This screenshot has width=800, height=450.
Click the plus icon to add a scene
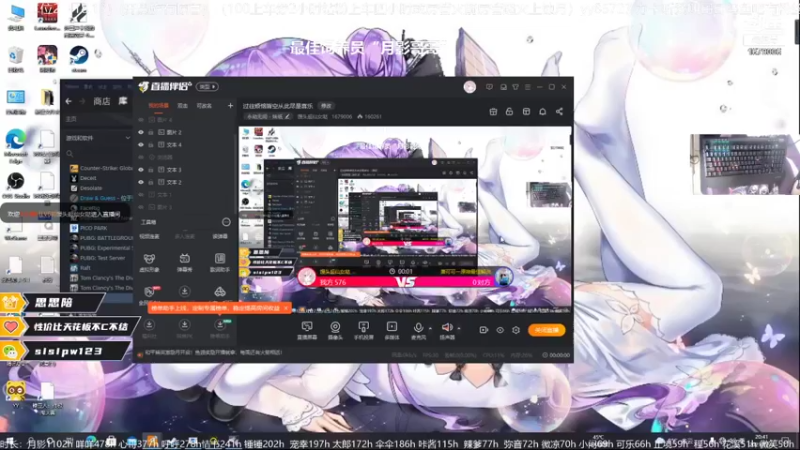click(x=230, y=106)
